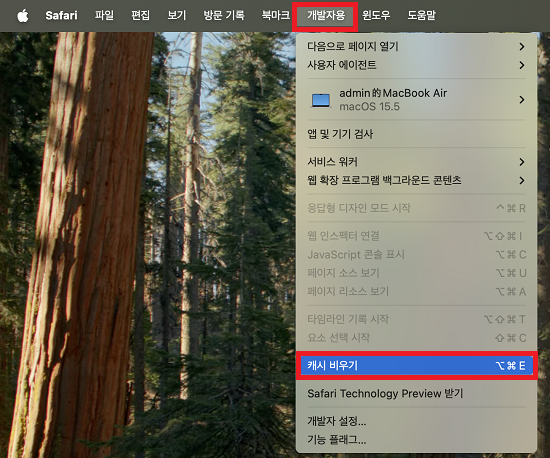This screenshot has height=458, width=550.
Task: Expand admin MacBook Air device submenu
Action: tap(416, 100)
